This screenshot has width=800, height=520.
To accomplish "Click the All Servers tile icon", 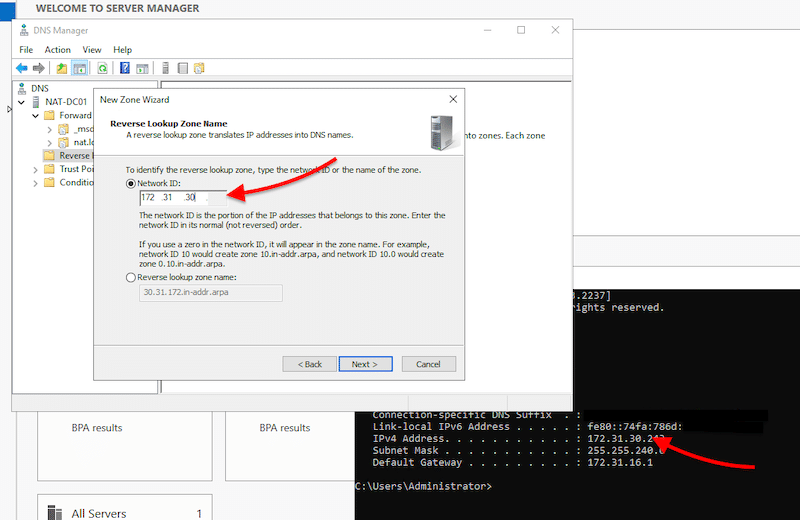I will pyautogui.click(x=55, y=512).
